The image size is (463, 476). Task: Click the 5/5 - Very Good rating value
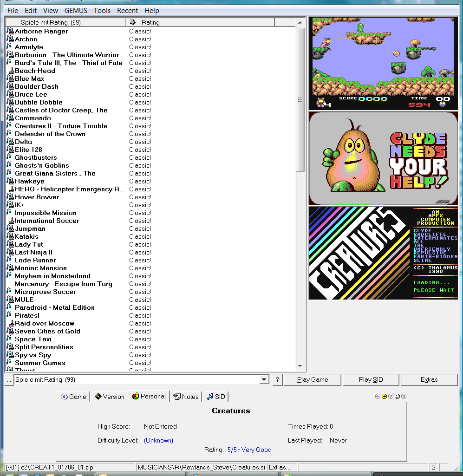click(249, 450)
